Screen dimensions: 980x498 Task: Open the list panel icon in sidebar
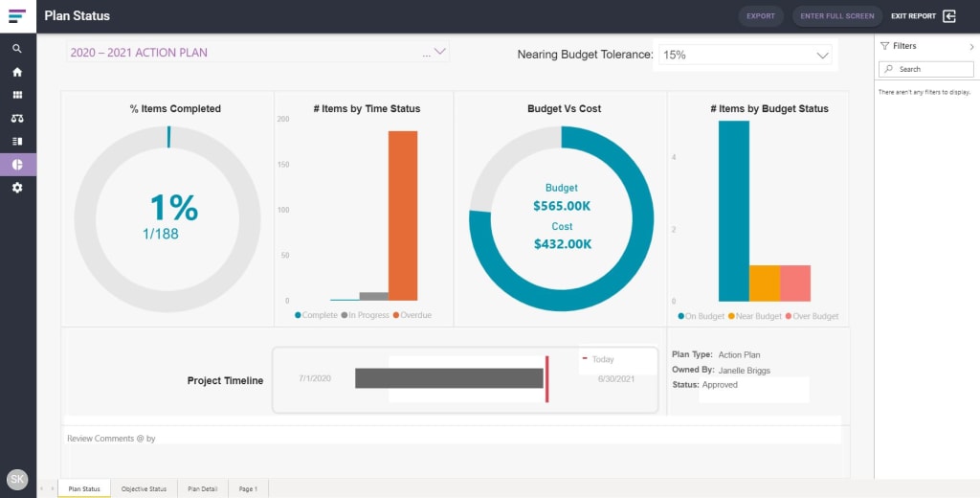click(x=17, y=142)
